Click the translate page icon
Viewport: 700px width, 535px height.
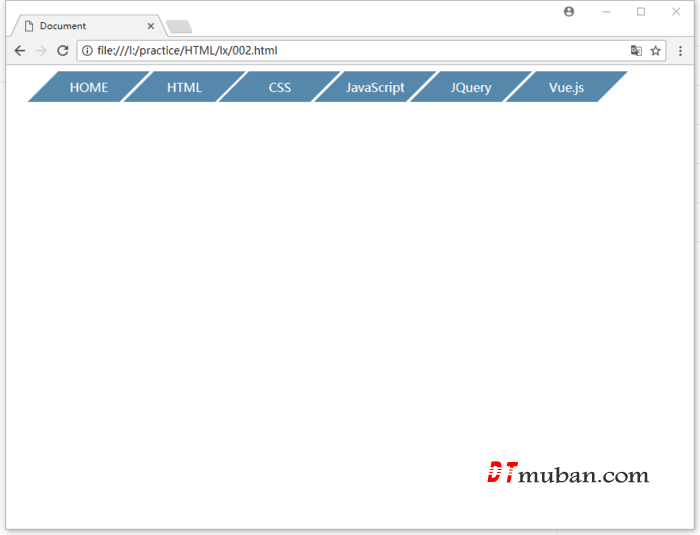(x=636, y=51)
